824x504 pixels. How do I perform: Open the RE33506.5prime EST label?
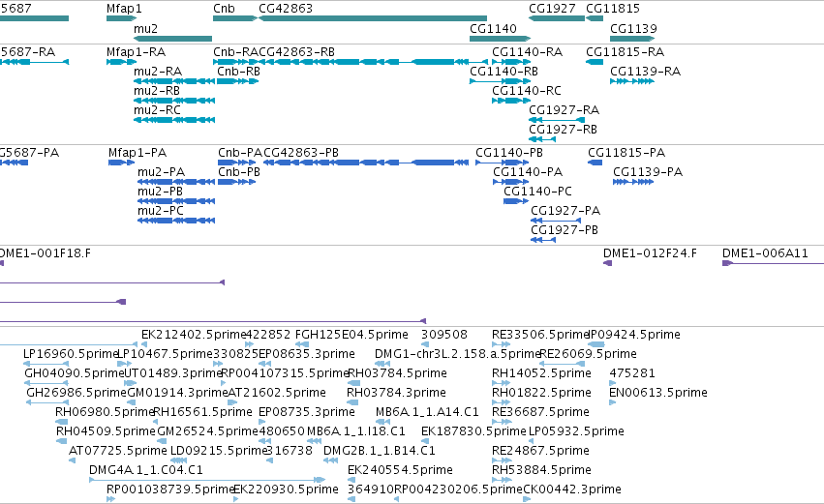[540, 335]
